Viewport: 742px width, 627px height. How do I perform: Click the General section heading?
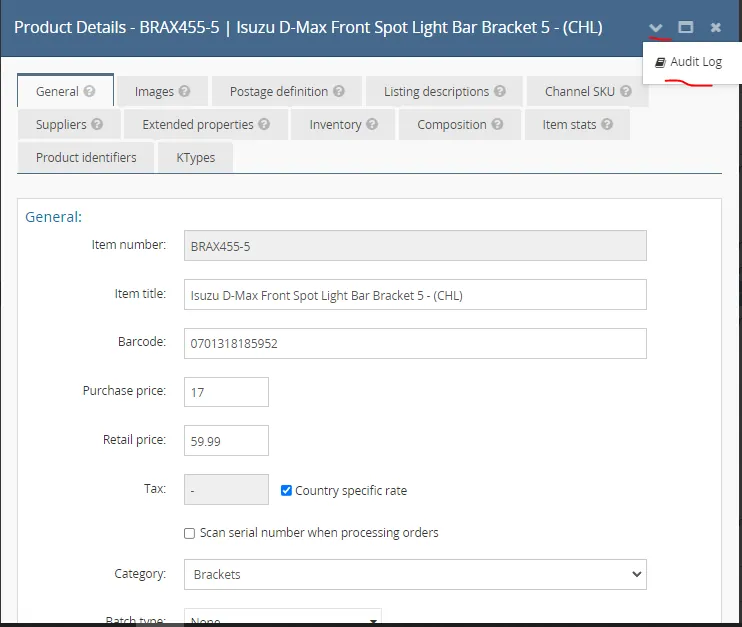[53, 217]
